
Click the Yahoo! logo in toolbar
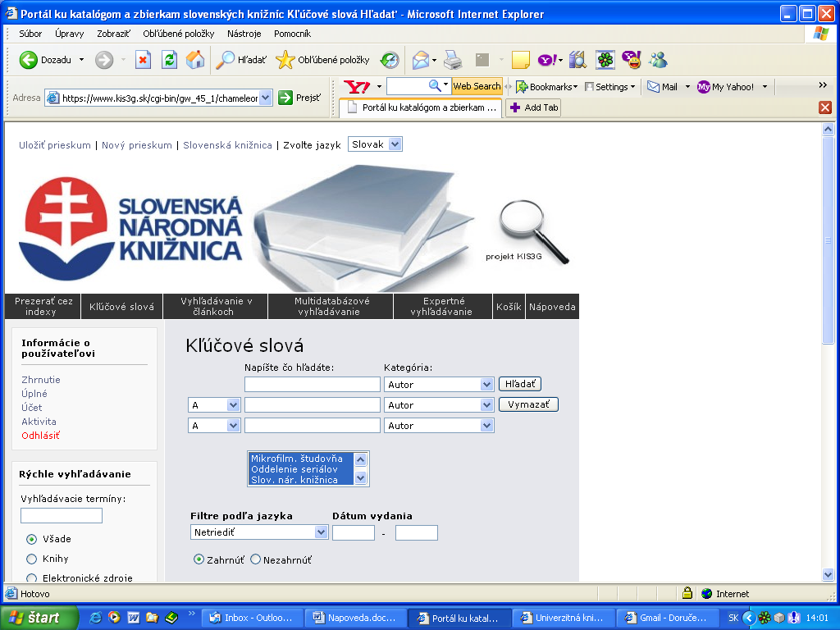[357, 86]
